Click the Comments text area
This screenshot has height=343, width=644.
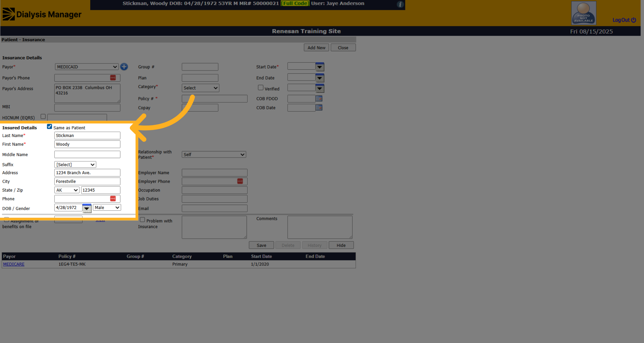click(320, 227)
